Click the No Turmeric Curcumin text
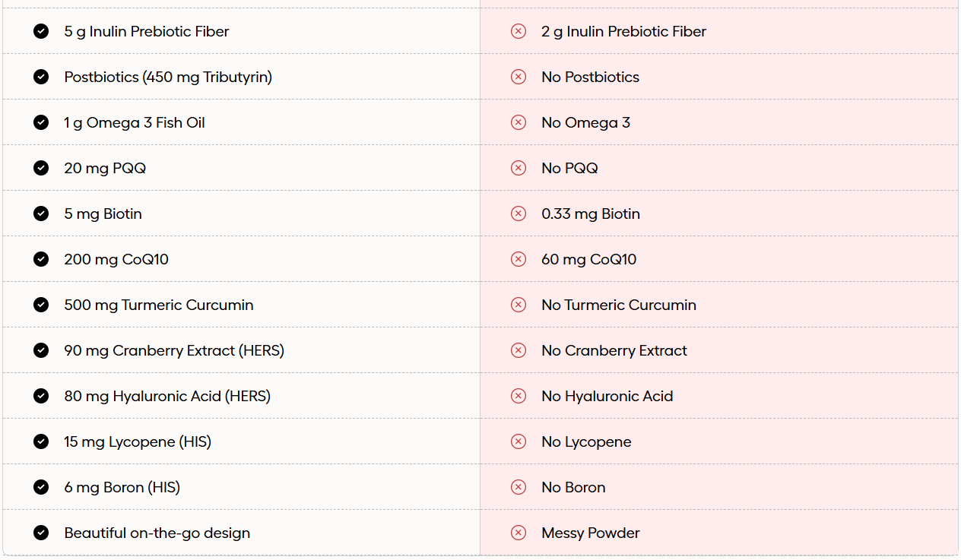This screenshot has height=560, width=961. 619,305
